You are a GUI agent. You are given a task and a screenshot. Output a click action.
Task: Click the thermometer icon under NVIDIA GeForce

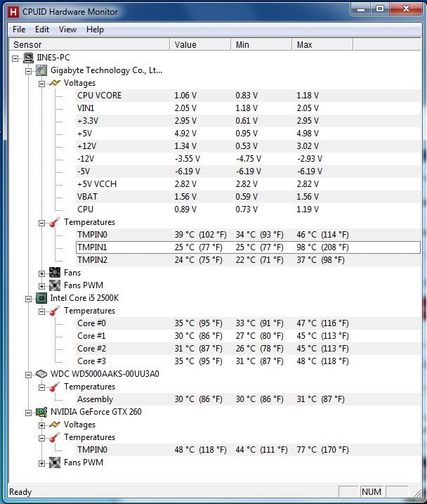[x=55, y=437]
